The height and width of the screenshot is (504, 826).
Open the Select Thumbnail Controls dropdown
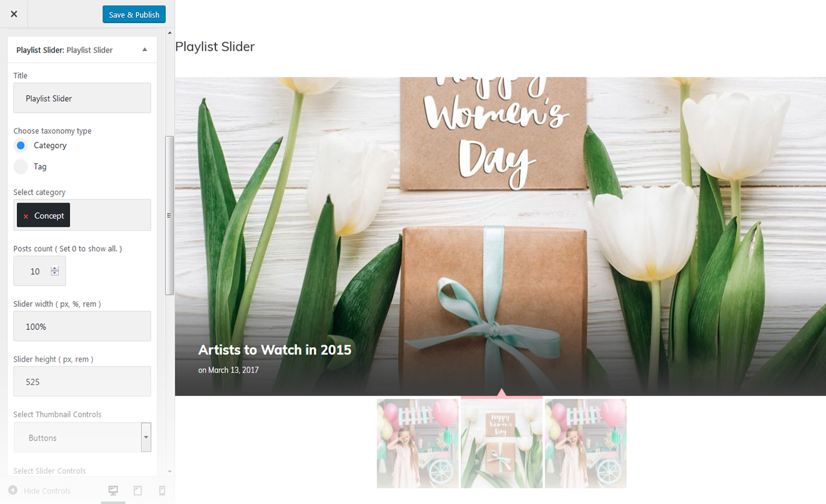[82, 437]
